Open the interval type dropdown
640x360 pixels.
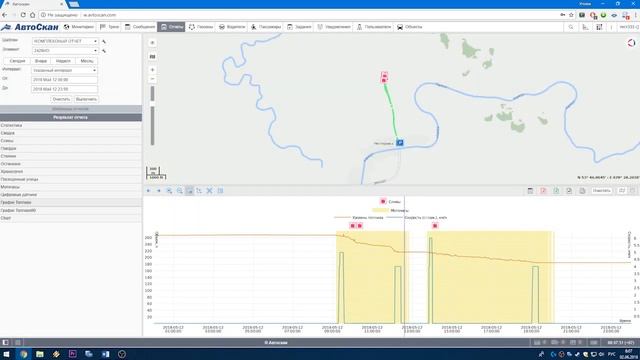pyautogui.click(x=64, y=70)
